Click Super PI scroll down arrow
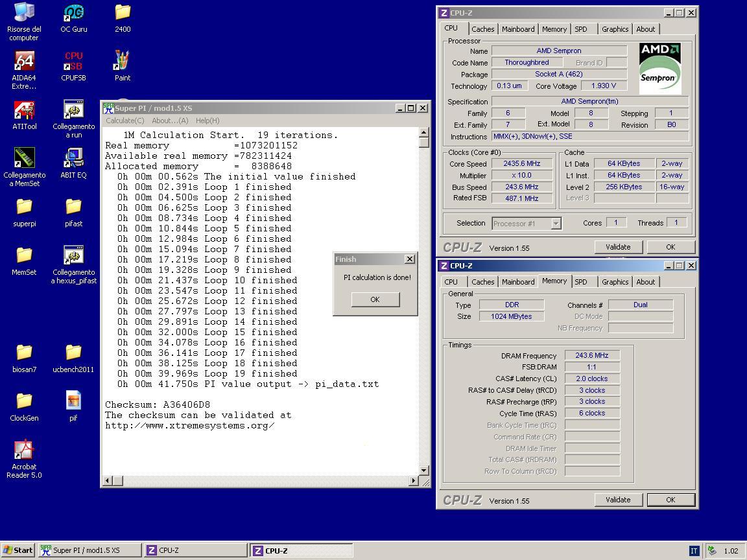747x560 pixels. (423, 471)
